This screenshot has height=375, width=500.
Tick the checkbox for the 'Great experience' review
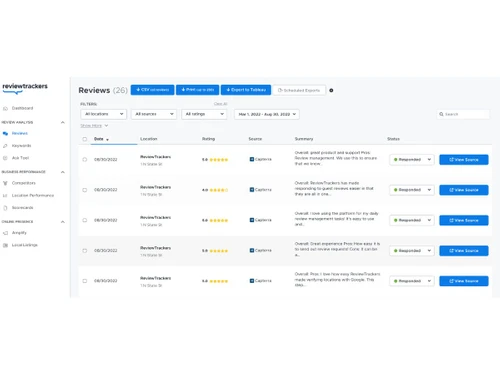85,250
